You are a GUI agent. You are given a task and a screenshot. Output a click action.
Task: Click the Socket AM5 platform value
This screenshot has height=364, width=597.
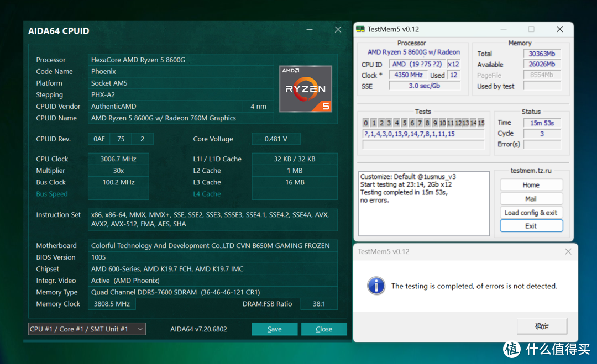click(181, 83)
